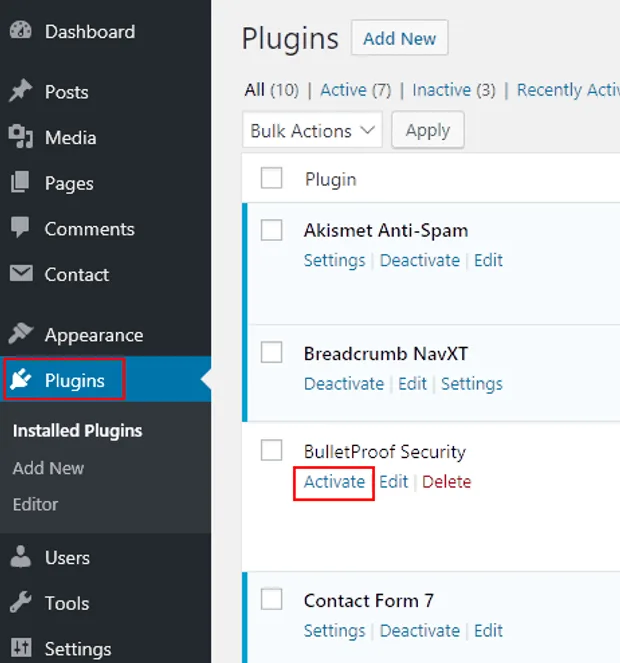Open Add New in Plugins submenu
The image size is (620, 663).
pyautogui.click(x=48, y=468)
